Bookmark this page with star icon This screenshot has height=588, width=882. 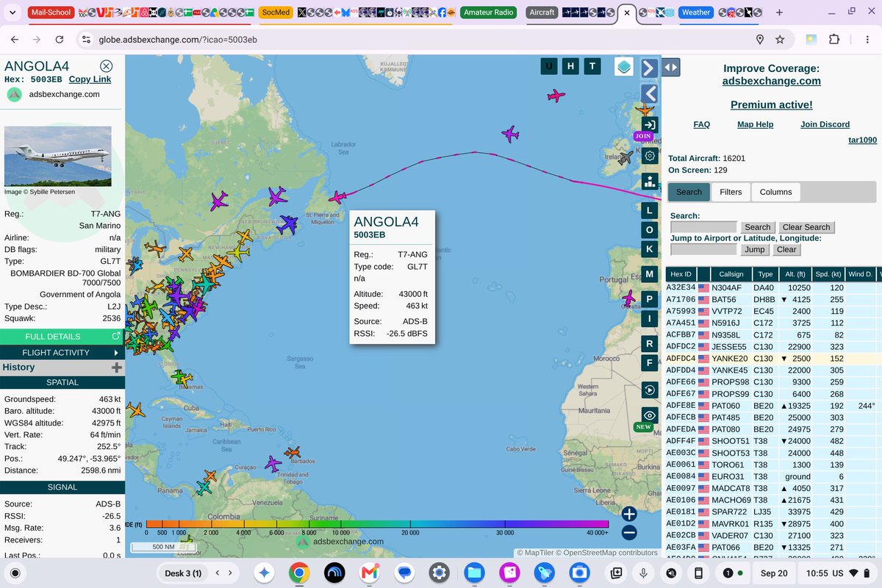780,39
